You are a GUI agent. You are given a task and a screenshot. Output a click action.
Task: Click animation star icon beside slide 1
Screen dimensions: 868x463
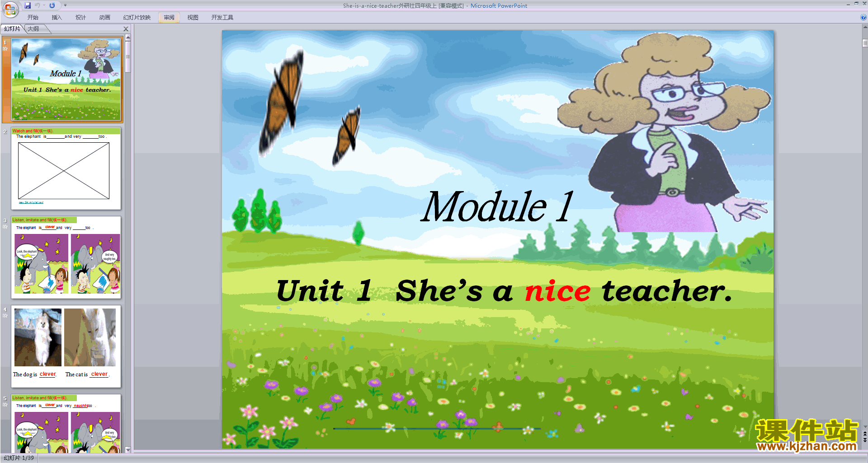pyautogui.click(x=5, y=48)
